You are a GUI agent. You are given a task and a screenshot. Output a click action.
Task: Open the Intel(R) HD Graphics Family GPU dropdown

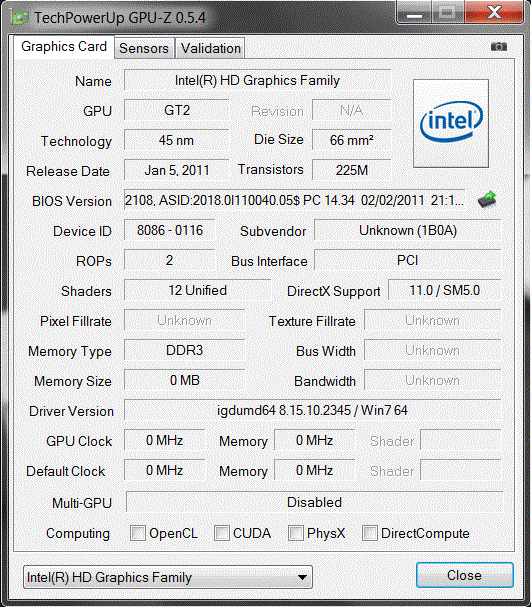click(x=168, y=577)
